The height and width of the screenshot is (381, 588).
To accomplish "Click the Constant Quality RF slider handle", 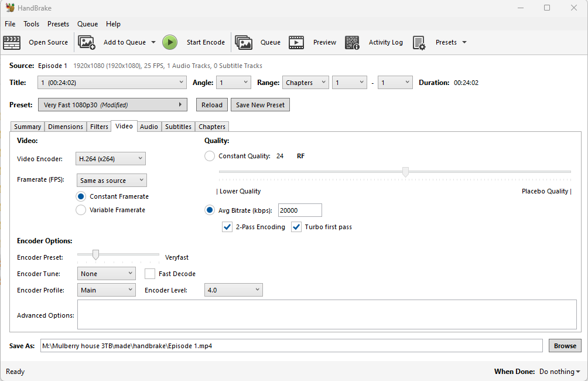I will [x=405, y=172].
